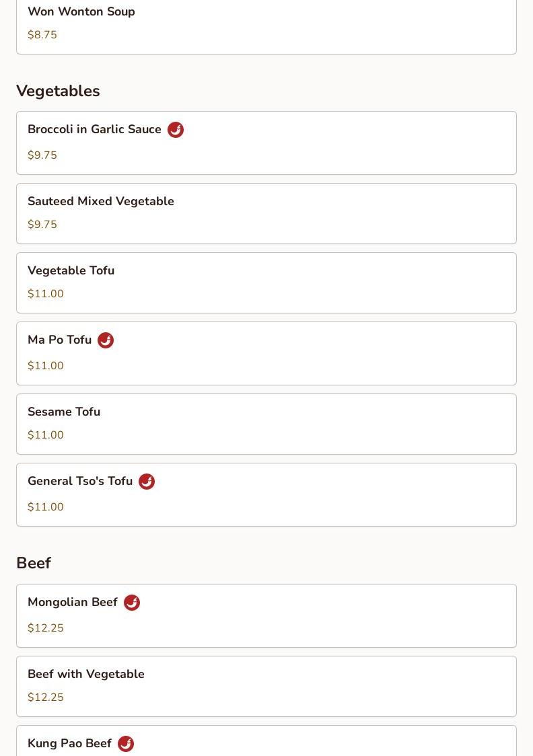This screenshot has height=756, width=533.
Task: Open the Vegetable Tofu menu item
Action: click(266, 282)
